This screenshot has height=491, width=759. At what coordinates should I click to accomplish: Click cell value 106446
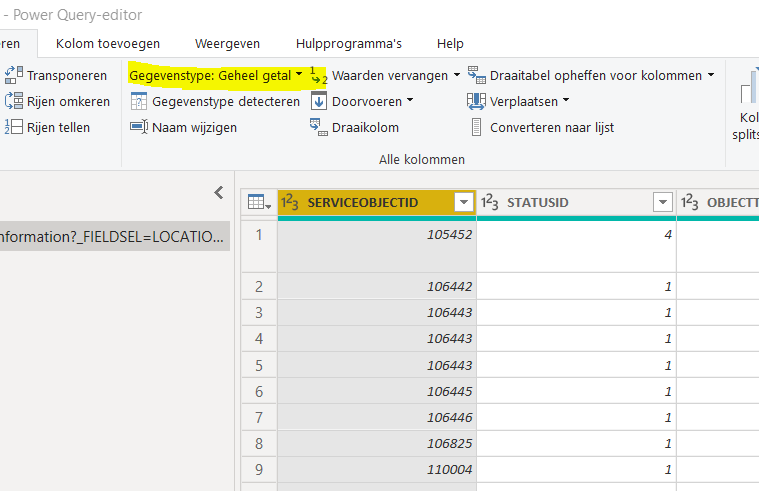click(x=449, y=417)
